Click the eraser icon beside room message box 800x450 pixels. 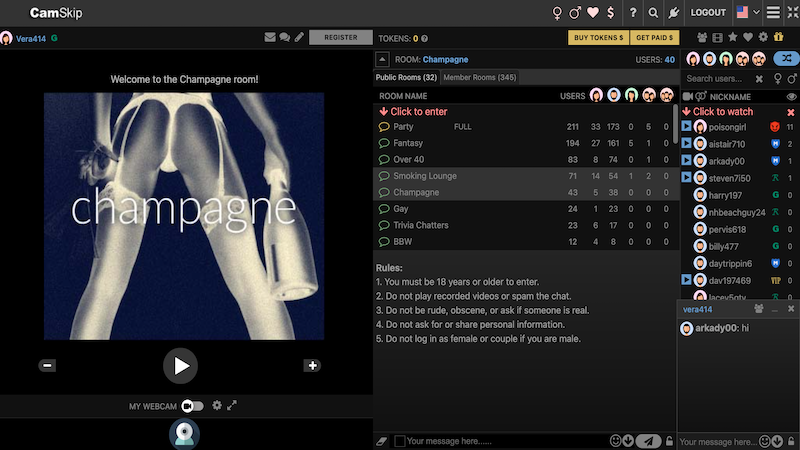pyautogui.click(x=382, y=441)
